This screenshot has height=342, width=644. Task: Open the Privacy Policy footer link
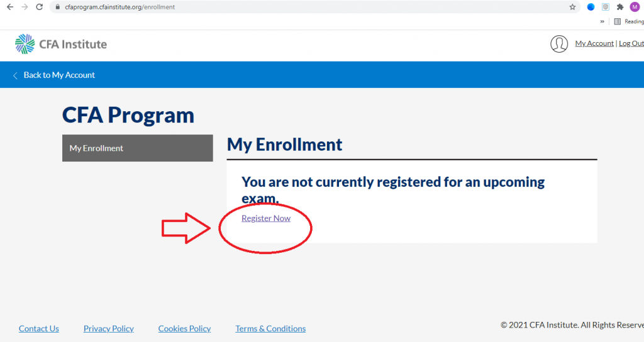(108, 328)
